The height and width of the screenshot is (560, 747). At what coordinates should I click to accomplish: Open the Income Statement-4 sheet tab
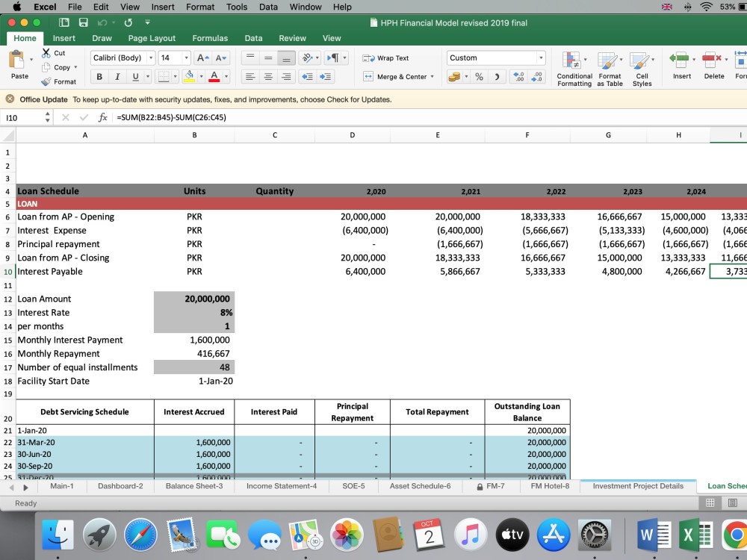[282, 486]
